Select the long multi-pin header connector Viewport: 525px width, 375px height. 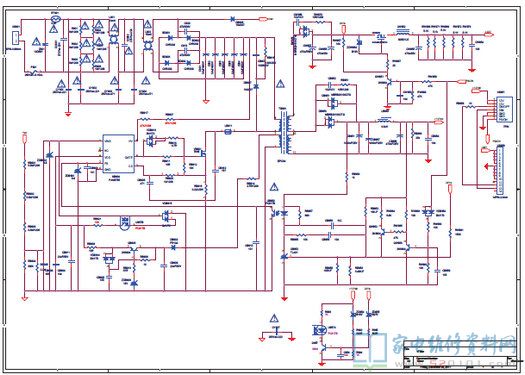(x=501, y=170)
